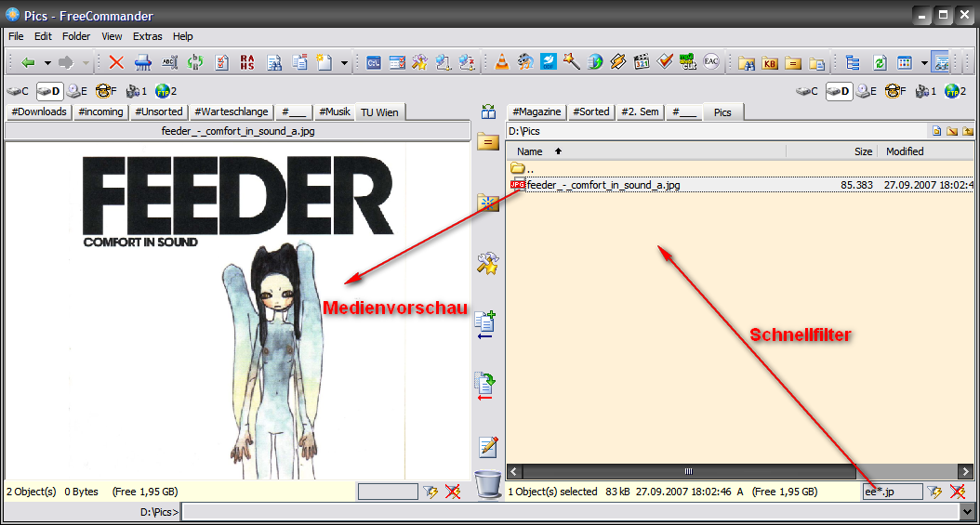Screen dimensions: 980x525
Task: Sort by the Name column header
Action: point(647,151)
